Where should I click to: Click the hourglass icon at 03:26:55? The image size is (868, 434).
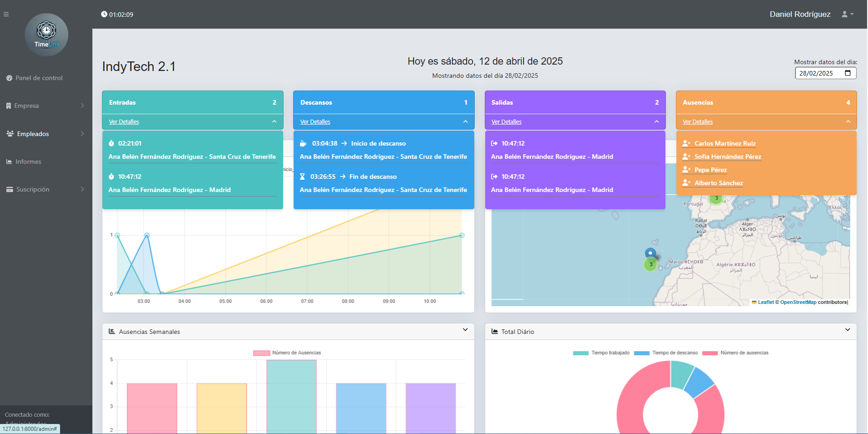coord(302,177)
